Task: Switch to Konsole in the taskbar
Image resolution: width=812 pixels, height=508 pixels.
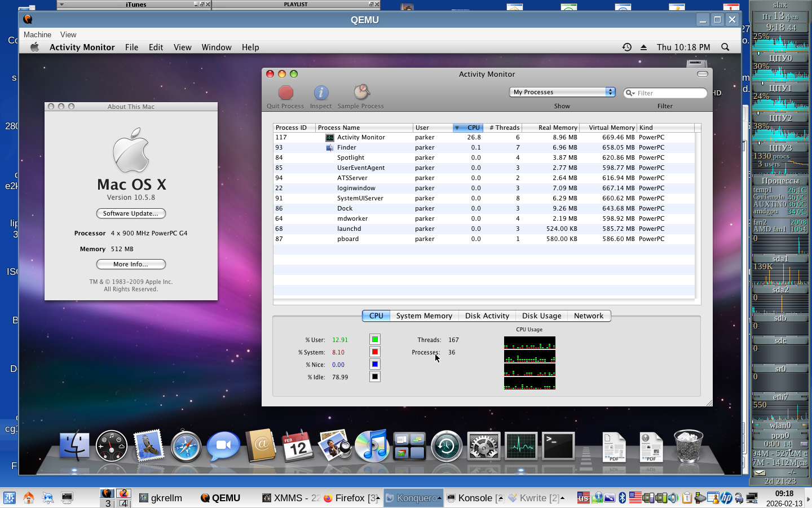Action: tap(475, 498)
